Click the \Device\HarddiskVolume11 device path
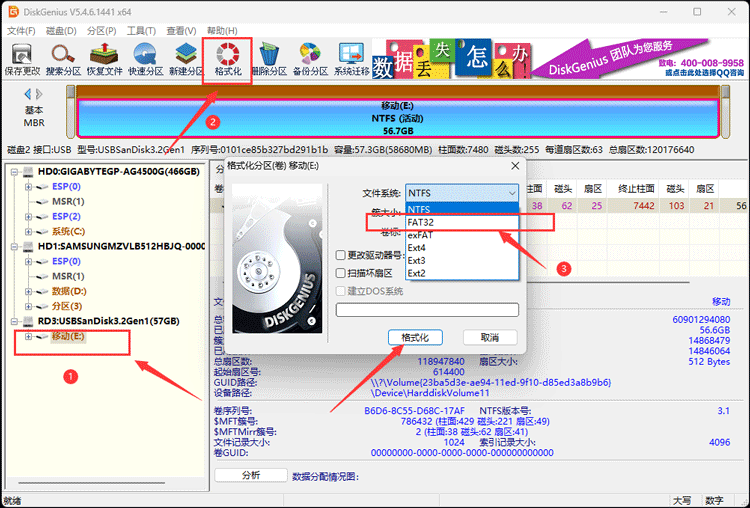750x508 pixels. point(430,393)
